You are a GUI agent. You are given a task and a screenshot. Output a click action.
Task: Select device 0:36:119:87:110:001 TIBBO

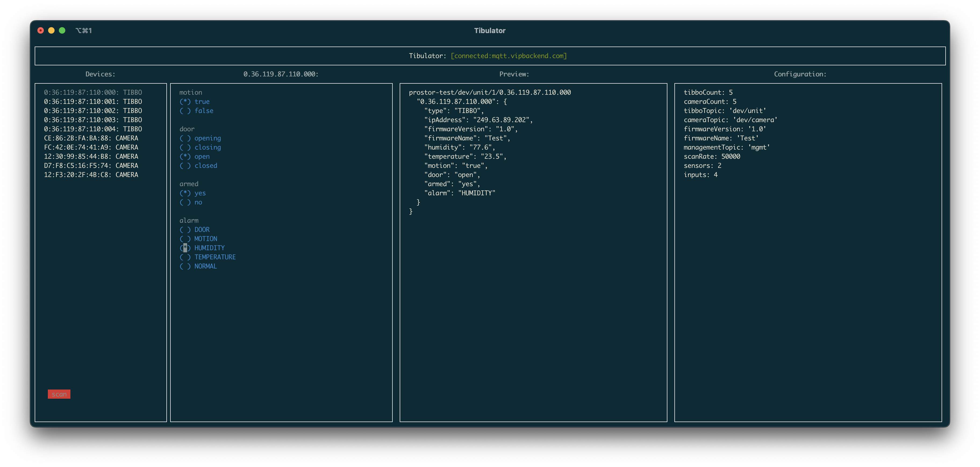(93, 102)
